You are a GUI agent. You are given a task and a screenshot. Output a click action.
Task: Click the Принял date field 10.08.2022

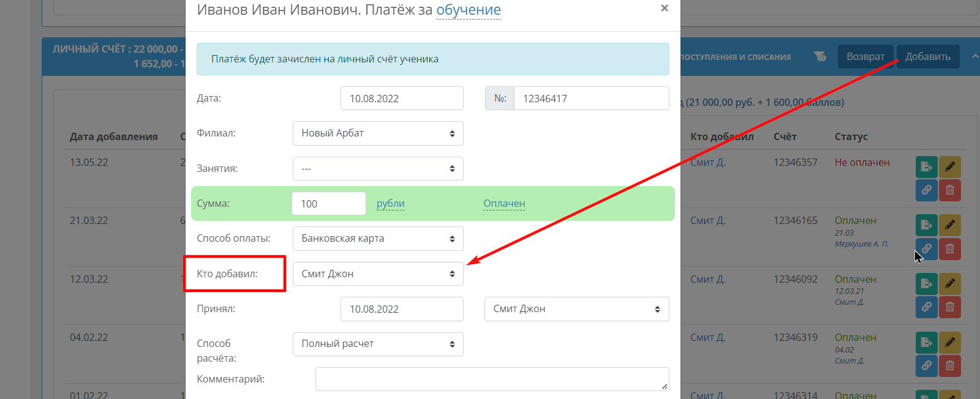pos(402,309)
